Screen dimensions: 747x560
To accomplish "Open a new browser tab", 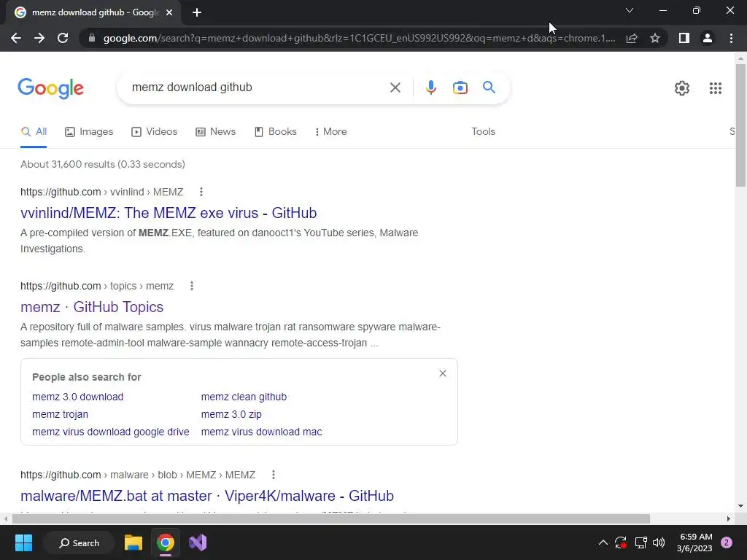I will coord(197,12).
